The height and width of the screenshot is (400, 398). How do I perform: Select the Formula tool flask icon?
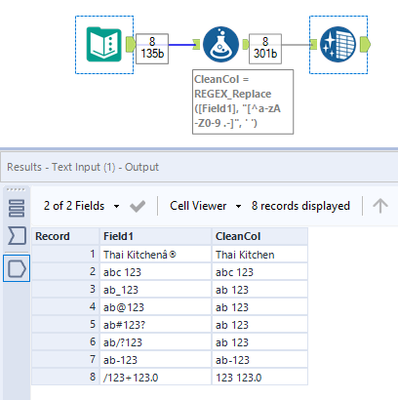[x=221, y=44]
